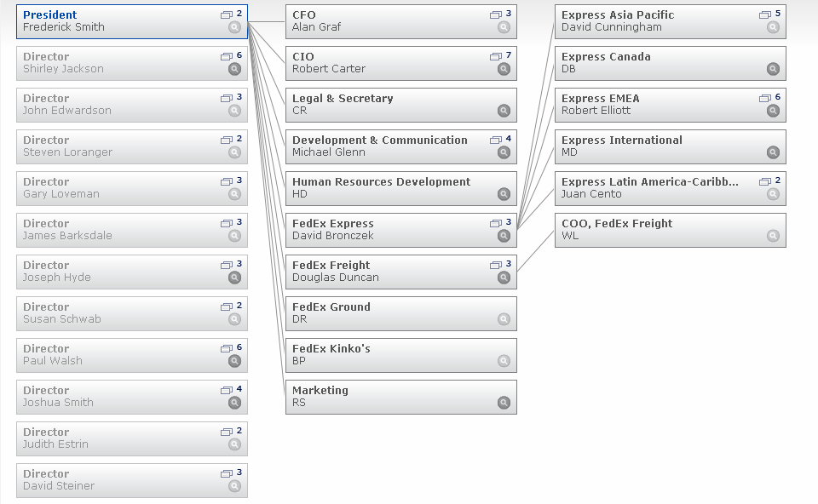Click magnifier icon on COO, FedEx Freight card

tap(773, 236)
